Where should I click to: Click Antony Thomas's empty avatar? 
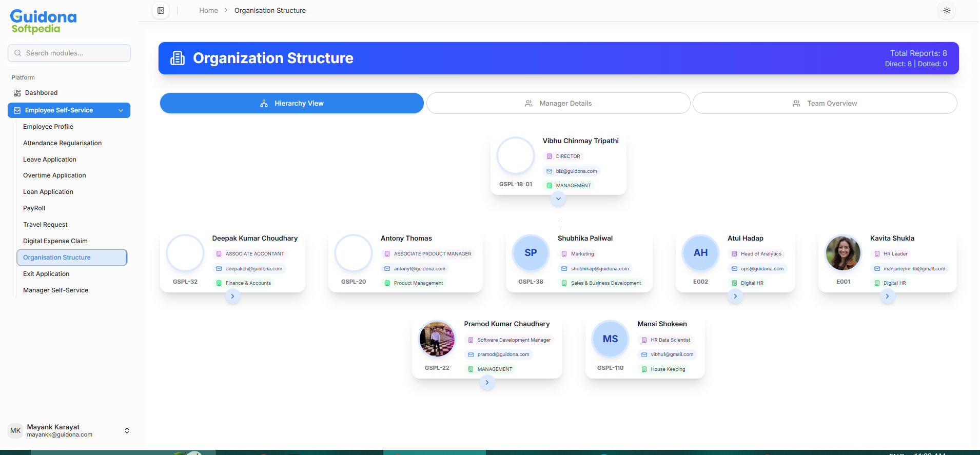[x=354, y=253]
